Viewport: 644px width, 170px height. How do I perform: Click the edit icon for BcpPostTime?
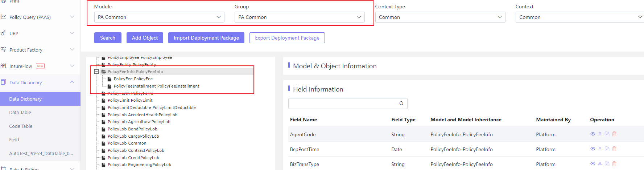click(x=607, y=149)
